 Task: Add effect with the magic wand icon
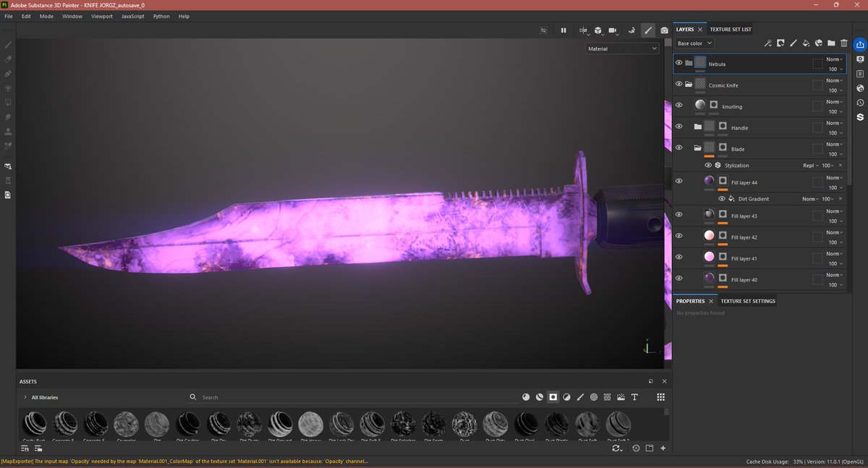point(767,43)
